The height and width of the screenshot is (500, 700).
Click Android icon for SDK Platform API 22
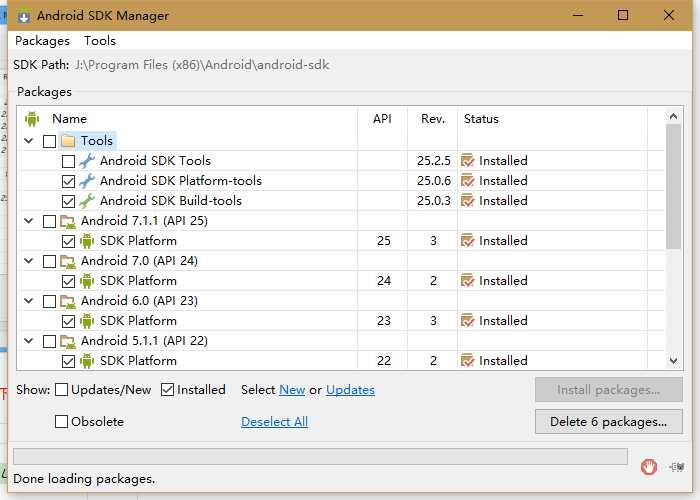pyautogui.click(x=87, y=361)
